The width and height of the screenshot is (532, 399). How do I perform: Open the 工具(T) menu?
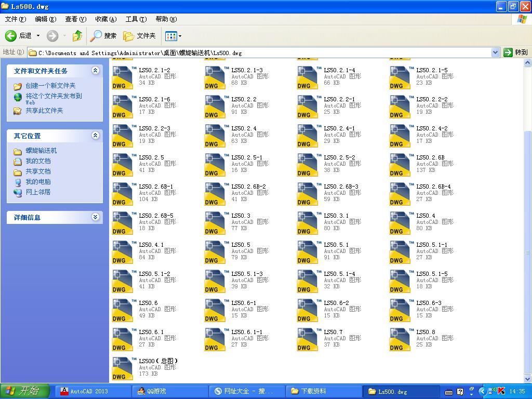point(136,19)
